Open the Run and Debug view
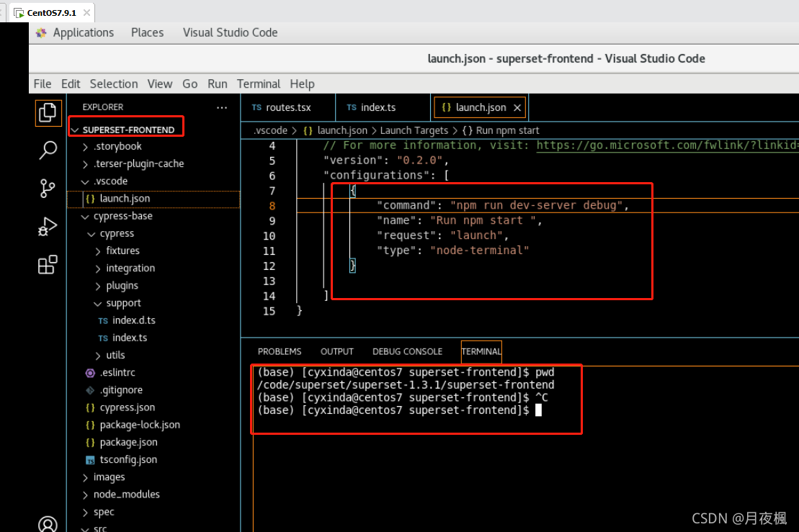799x532 pixels. (x=48, y=227)
